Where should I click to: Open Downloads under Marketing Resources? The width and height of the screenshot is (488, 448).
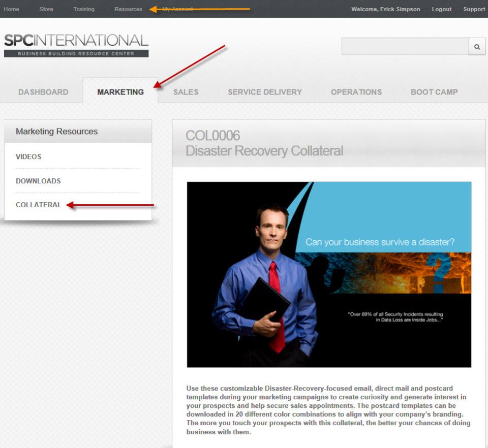(38, 181)
